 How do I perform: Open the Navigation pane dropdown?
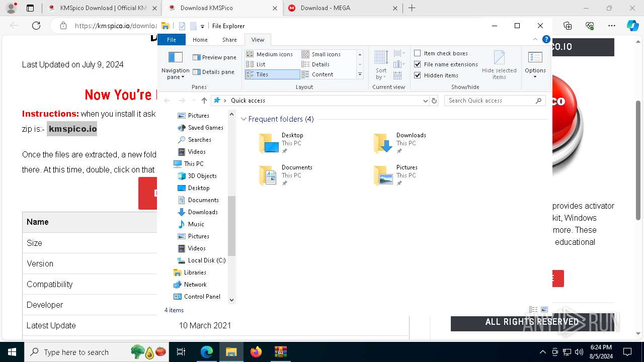click(175, 65)
